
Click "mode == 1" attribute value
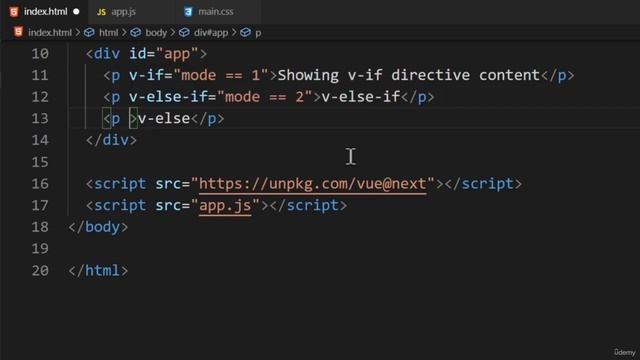point(221,76)
